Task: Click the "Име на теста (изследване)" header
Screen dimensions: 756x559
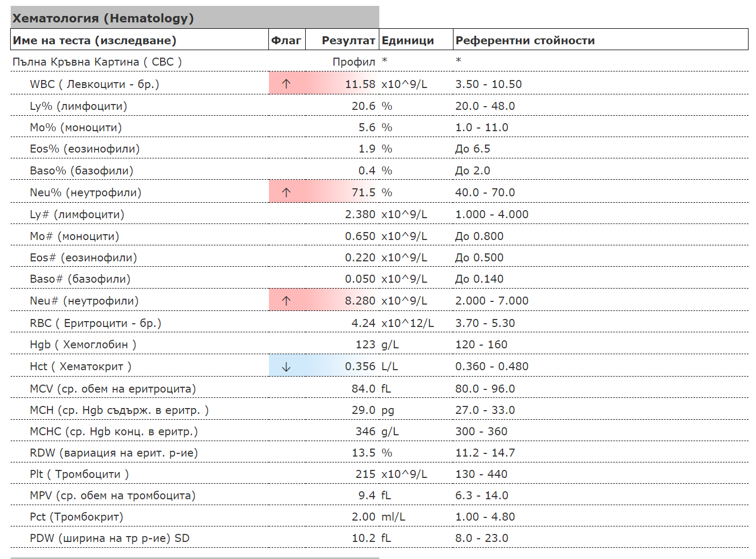Action: [94, 41]
